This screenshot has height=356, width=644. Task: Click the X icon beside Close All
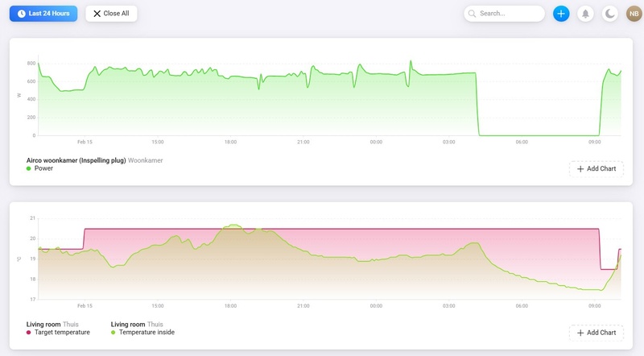point(97,14)
